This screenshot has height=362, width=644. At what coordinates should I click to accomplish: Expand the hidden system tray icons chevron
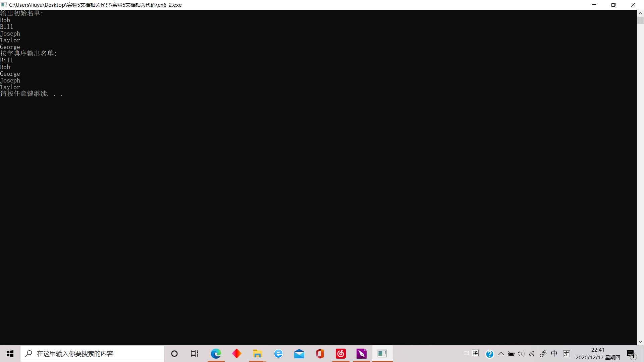click(501, 354)
